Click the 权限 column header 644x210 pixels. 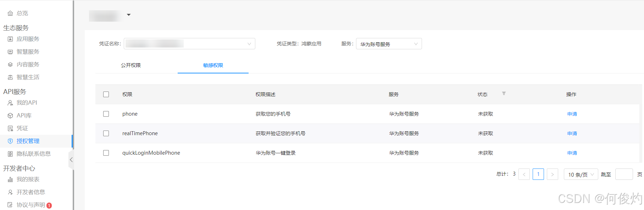(x=127, y=94)
